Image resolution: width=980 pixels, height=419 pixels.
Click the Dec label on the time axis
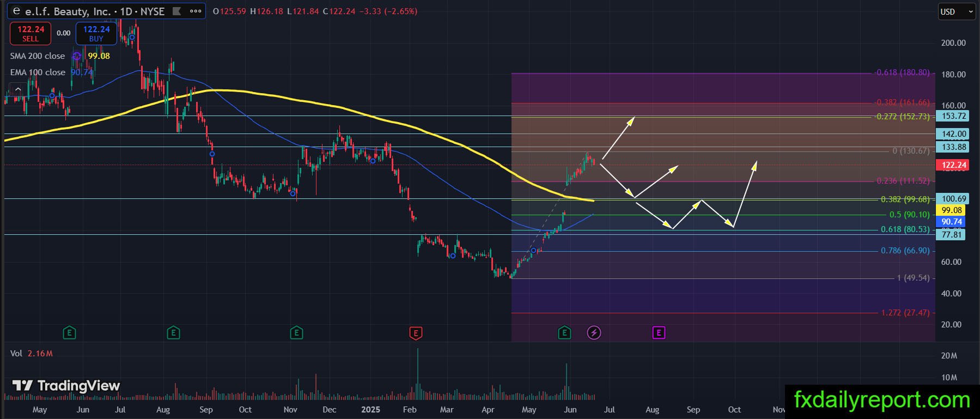click(330, 410)
